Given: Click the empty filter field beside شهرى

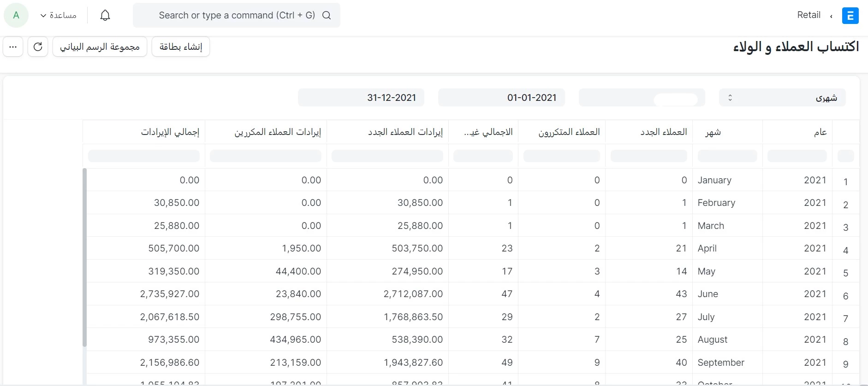Looking at the screenshot, I should (642, 98).
